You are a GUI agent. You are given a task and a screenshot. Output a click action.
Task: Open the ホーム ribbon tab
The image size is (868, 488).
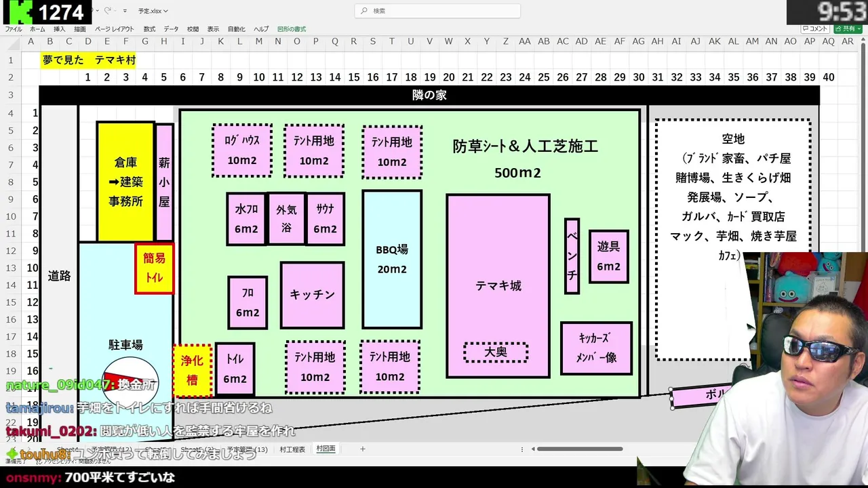point(37,29)
